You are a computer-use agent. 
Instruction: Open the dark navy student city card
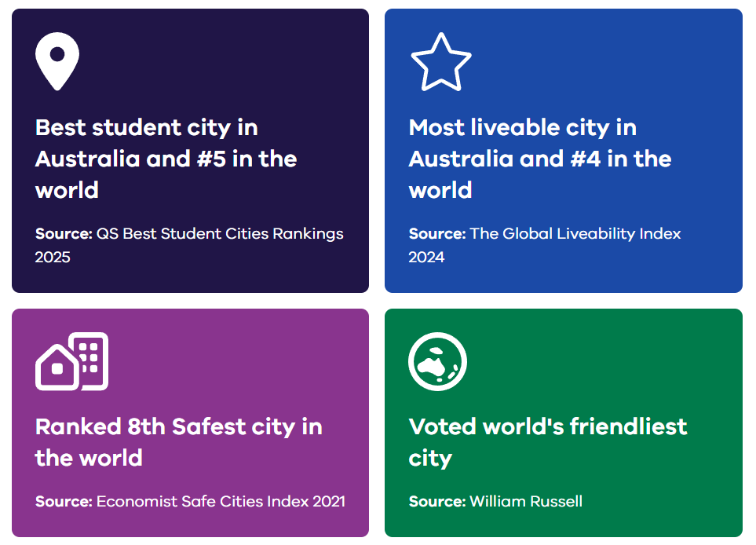click(x=191, y=151)
